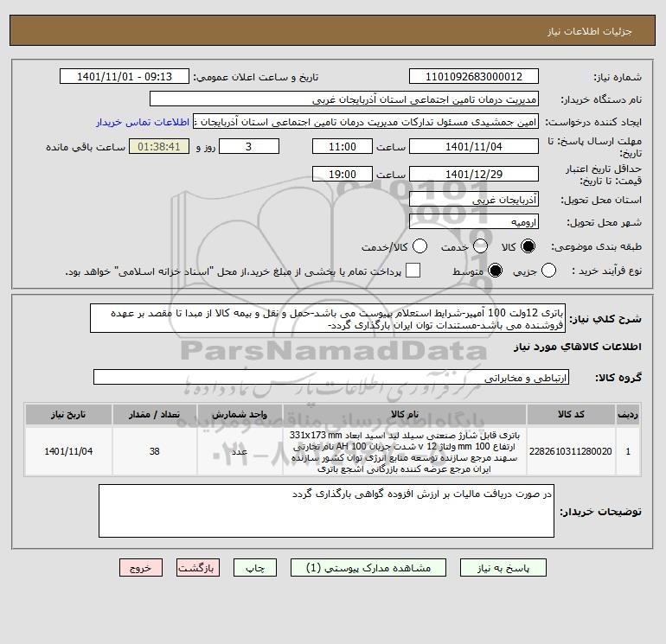The image size is (666, 644).
Task: Click the ردیف column header
Action: coord(628,414)
